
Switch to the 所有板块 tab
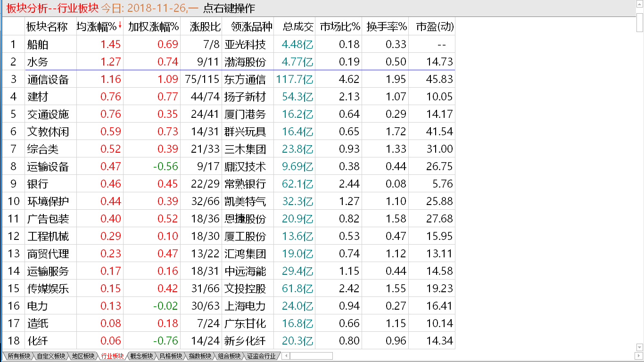click(19, 356)
